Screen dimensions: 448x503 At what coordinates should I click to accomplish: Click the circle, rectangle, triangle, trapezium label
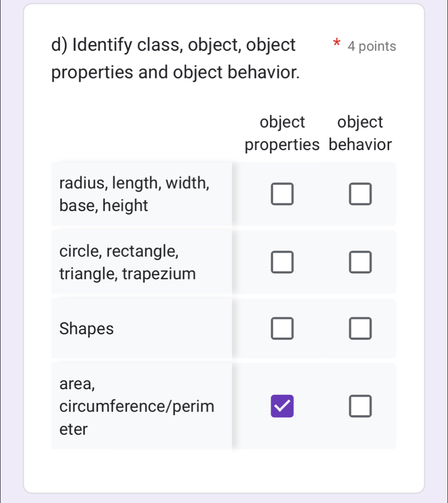[127, 262]
